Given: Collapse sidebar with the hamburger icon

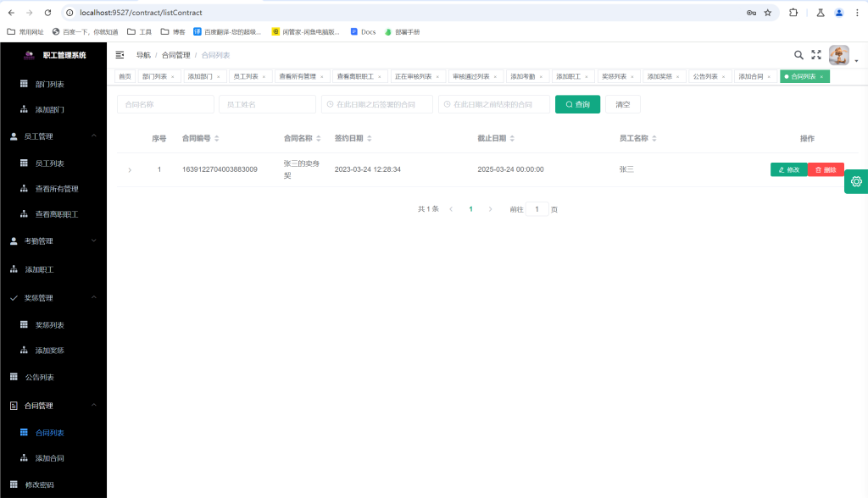Looking at the screenshot, I should click(120, 55).
